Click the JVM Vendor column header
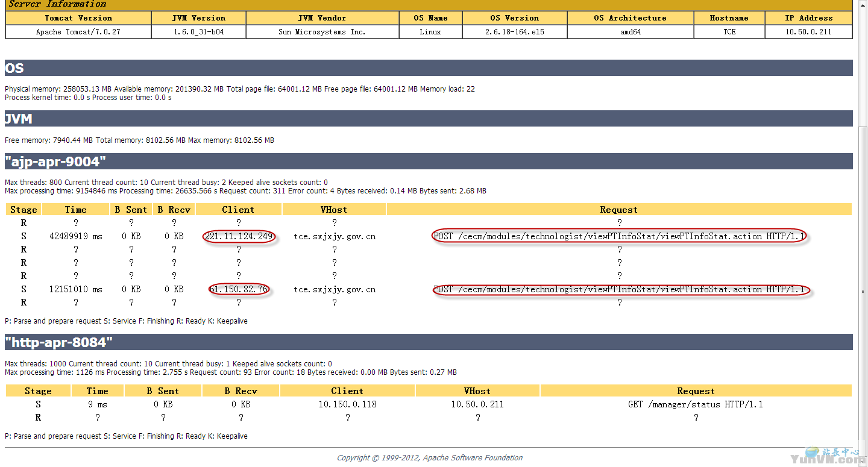Viewport: 868px width, 467px height. click(x=322, y=18)
